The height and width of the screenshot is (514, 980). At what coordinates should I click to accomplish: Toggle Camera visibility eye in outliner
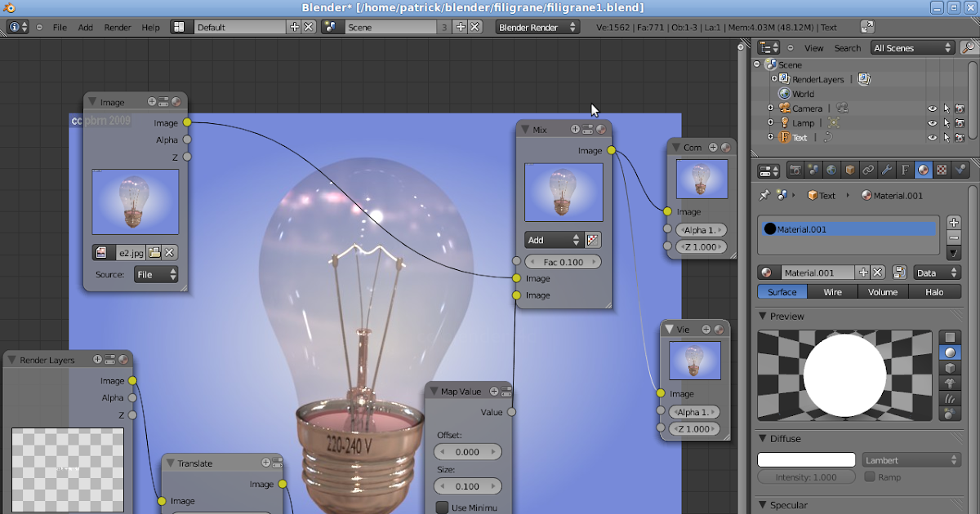point(932,109)
